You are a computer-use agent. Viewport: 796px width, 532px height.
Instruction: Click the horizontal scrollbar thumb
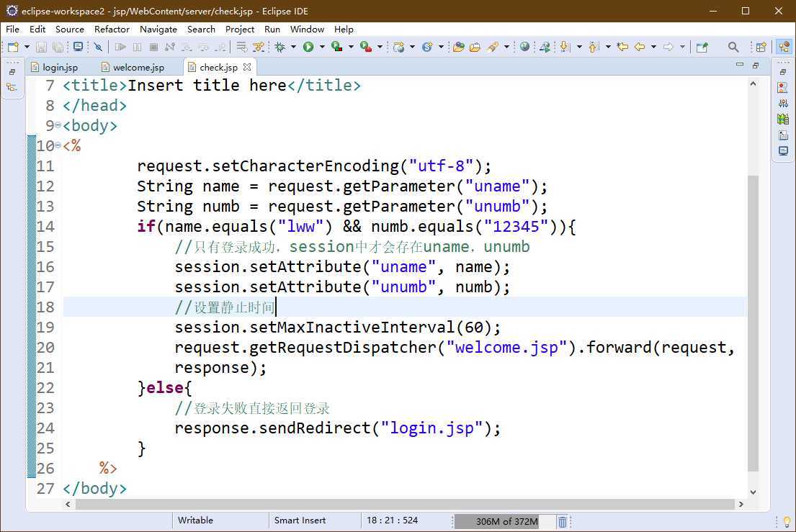[405, 504]
